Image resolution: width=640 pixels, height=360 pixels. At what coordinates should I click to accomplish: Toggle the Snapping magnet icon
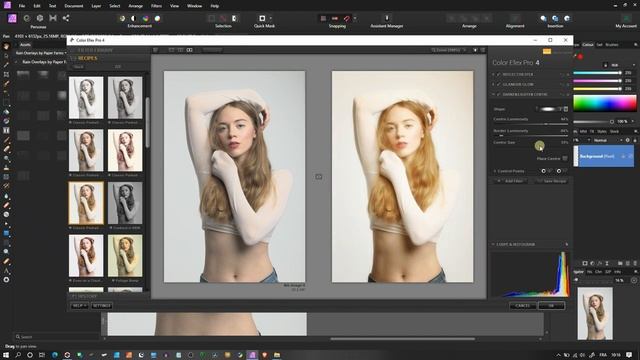pyautogui.click(x=347, y=18)
